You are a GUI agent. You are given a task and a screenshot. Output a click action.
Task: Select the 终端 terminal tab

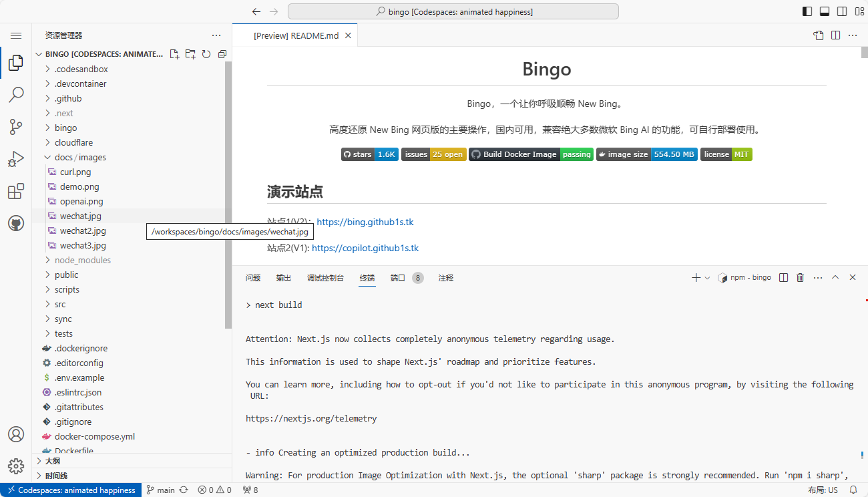[x=367, y=278]
